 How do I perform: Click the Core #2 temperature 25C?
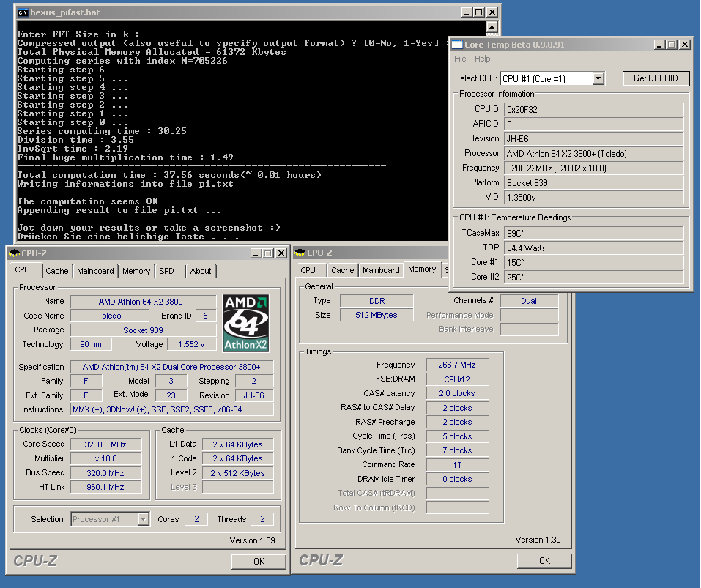pos(594,277)
